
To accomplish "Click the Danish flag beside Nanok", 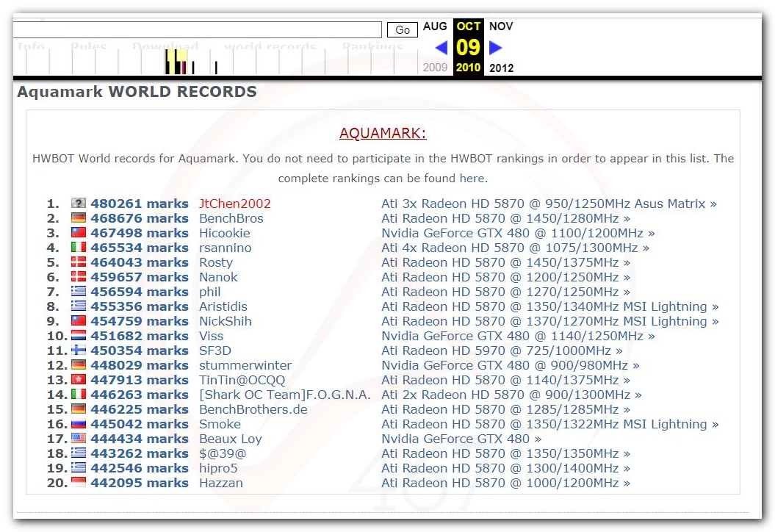I will click(x=78, y=276).
